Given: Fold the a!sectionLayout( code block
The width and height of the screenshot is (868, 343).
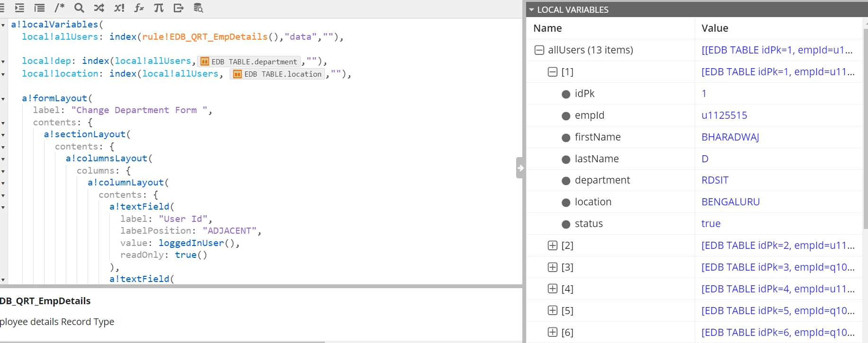Looking at the screenshot, I should tap(3, 135).
